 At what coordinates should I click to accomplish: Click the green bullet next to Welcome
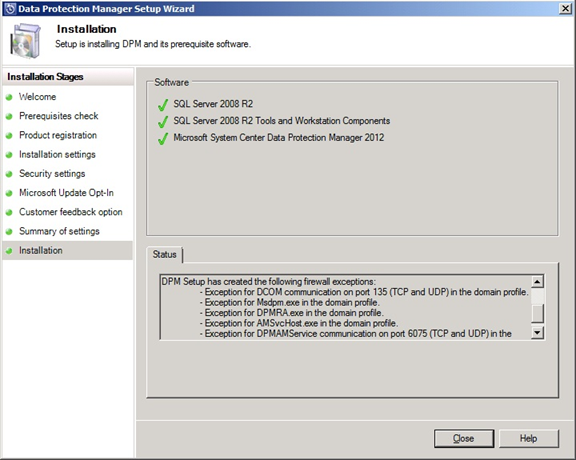point(9,97)
